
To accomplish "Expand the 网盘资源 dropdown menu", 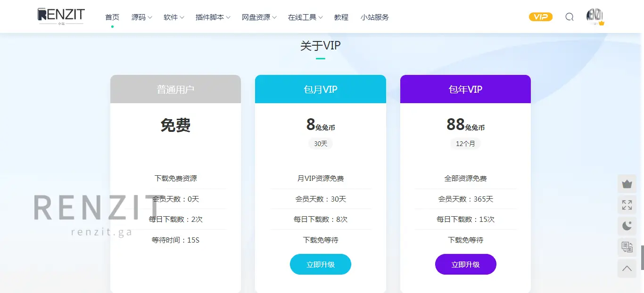I will 259,17.
